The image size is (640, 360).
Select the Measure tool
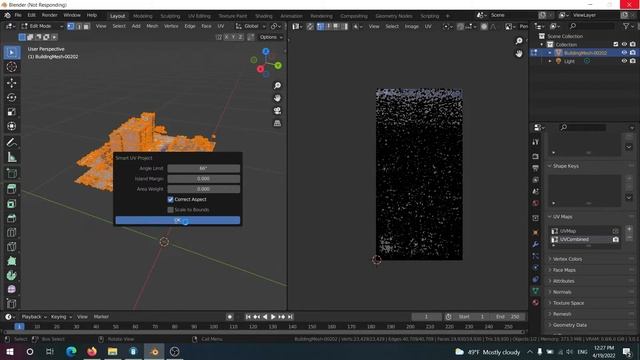pos(11,157)
